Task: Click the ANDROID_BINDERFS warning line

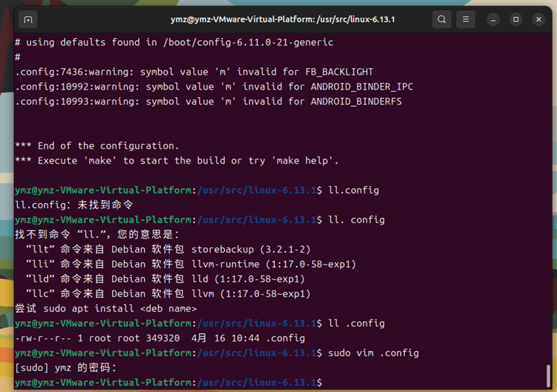Action: [x=208, y=102]
